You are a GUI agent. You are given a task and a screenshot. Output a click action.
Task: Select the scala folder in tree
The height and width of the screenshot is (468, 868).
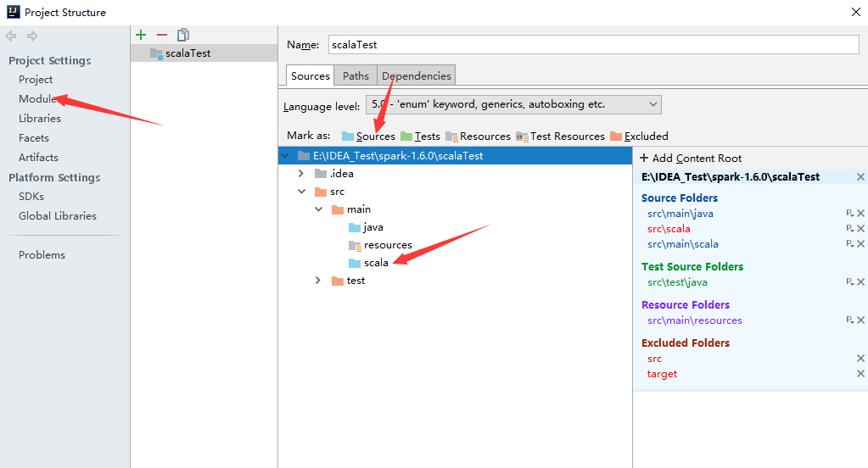point(368,263)
